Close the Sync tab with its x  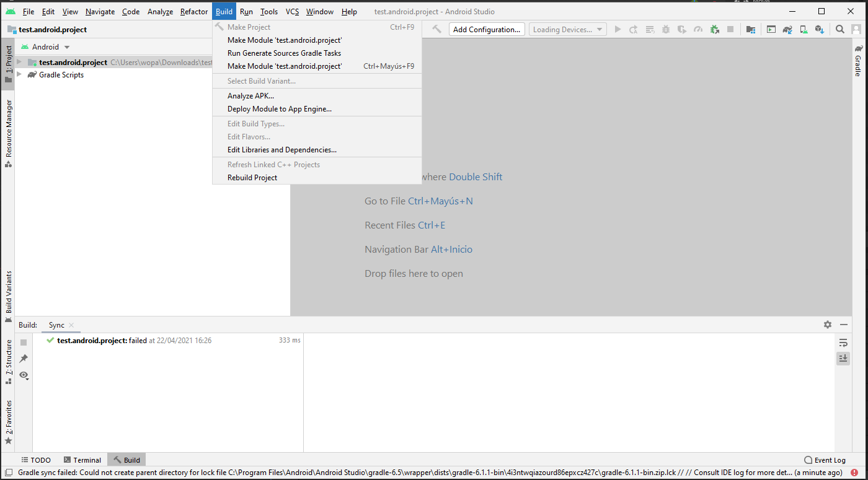71,325
